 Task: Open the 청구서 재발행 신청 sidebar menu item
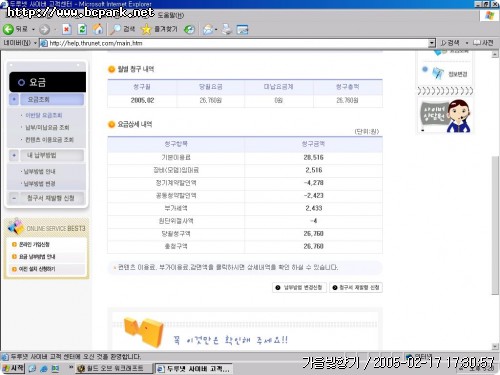(x=52, y=198)
